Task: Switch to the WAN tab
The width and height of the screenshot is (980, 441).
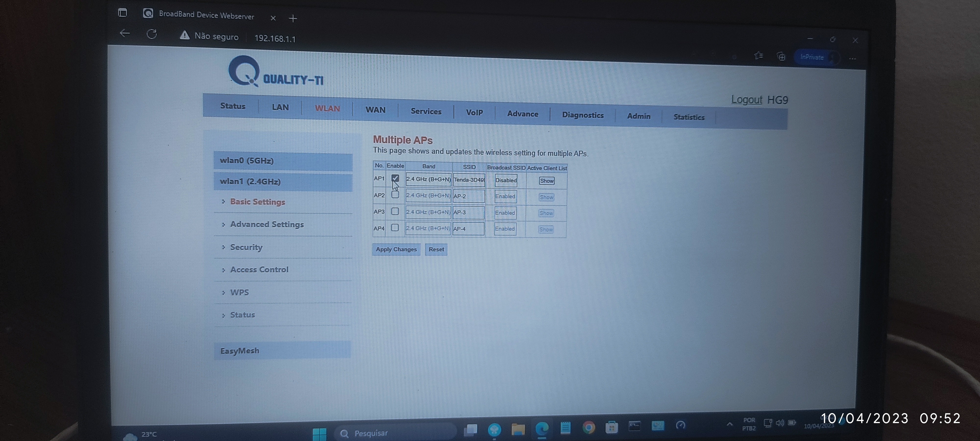Action: [x=375, y=110]
